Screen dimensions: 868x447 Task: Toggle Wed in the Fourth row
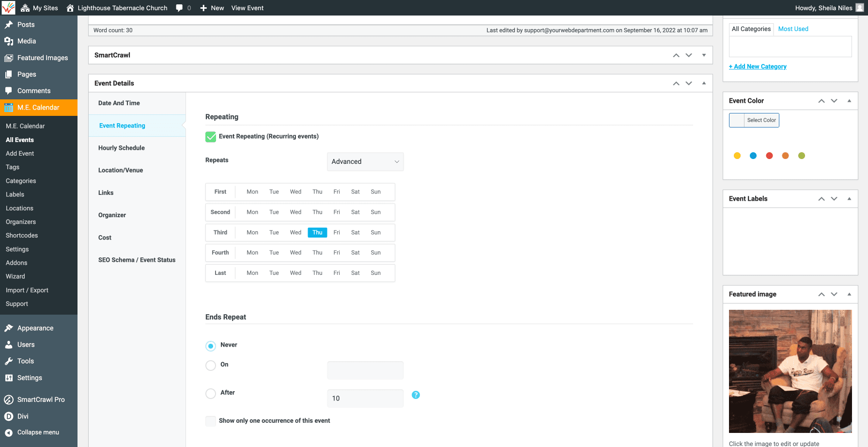point(295,253)
